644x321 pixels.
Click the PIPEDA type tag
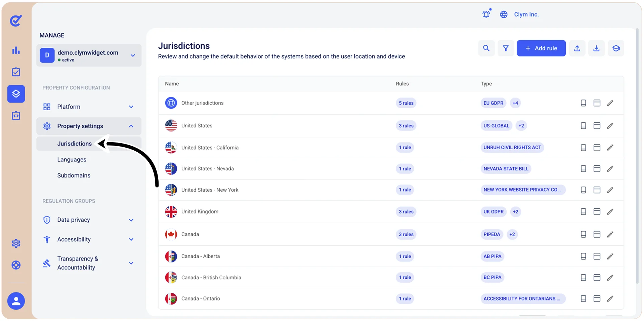pos(491,234)
